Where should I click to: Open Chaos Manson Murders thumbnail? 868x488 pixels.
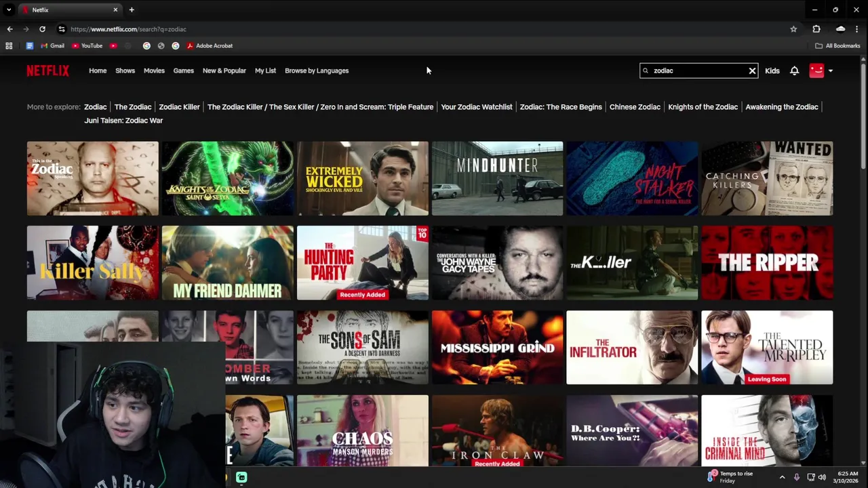pyautogui.click(x=363, y=431)
